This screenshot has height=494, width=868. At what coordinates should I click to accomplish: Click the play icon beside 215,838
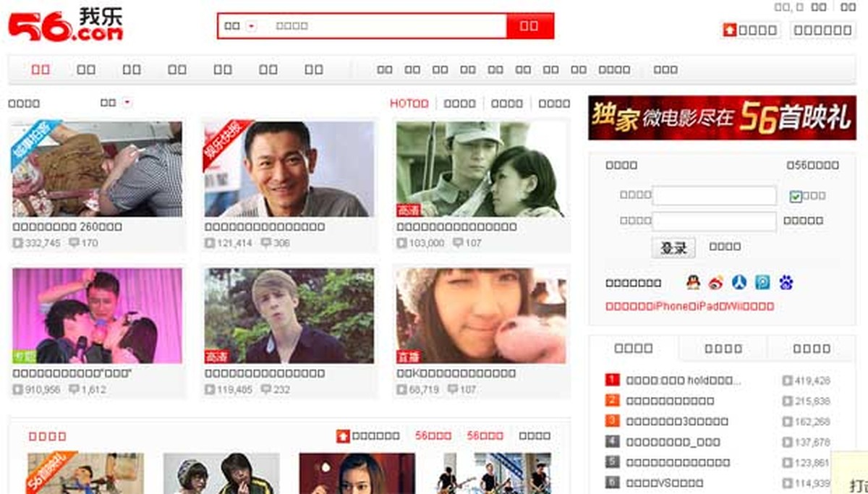pos(787,401)
